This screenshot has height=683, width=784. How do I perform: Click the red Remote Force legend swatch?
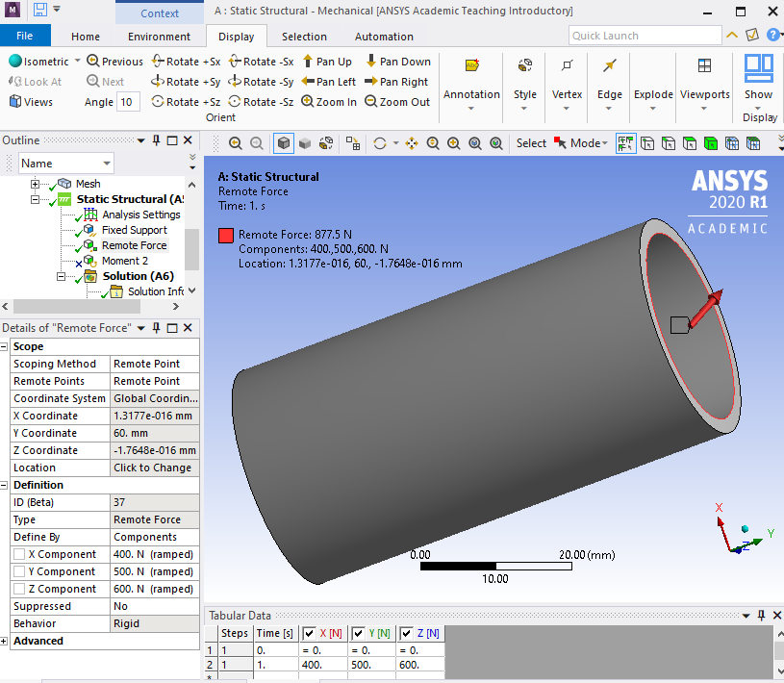pos(226,235)
